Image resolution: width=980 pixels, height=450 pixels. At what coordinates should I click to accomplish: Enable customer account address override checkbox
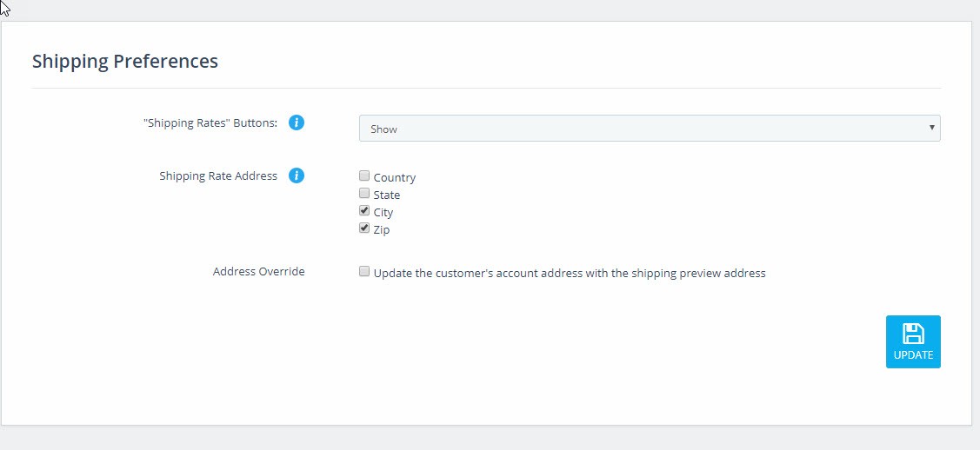pos(364,272)
